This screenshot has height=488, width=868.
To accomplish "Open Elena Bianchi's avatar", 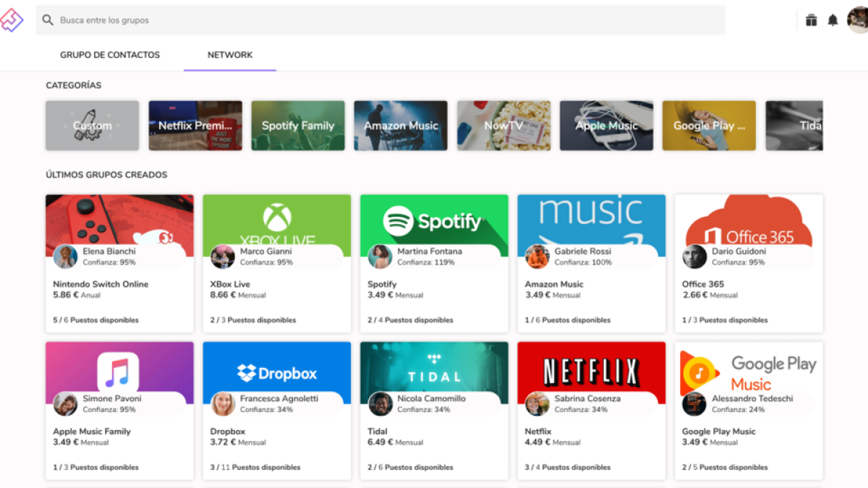I will click(65, 257).
